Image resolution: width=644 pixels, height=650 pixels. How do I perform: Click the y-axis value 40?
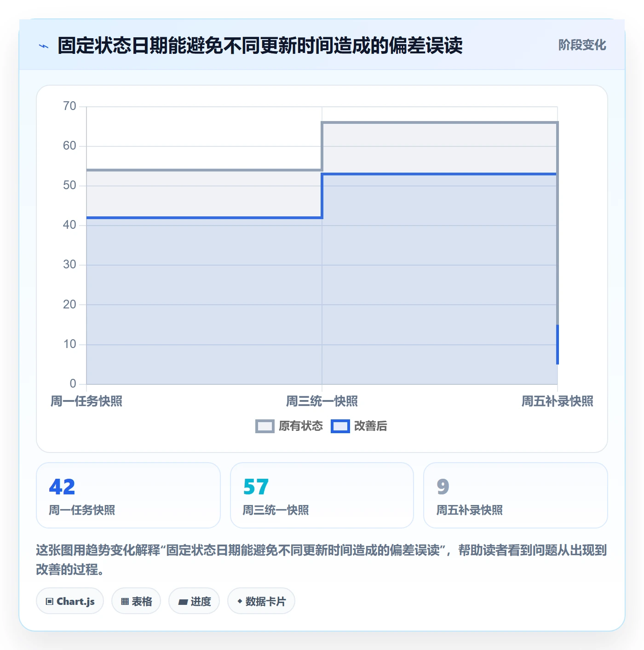[x=69, y=225]
